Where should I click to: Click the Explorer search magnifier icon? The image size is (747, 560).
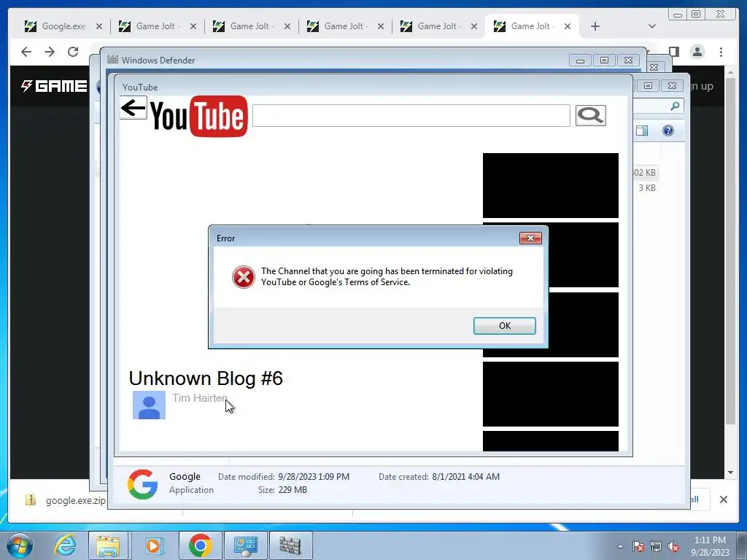(675, 106)
